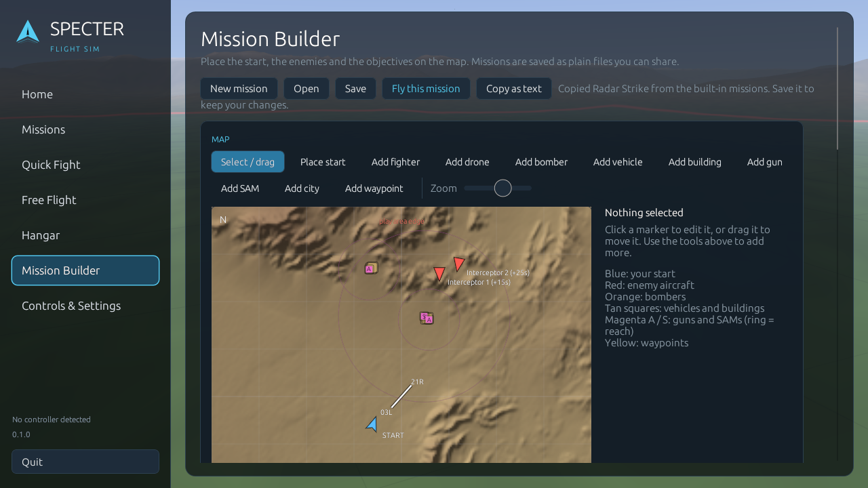This screenshot has height=488, width=868.
Task: Open Controls & Settings
Action: [85, 306]
